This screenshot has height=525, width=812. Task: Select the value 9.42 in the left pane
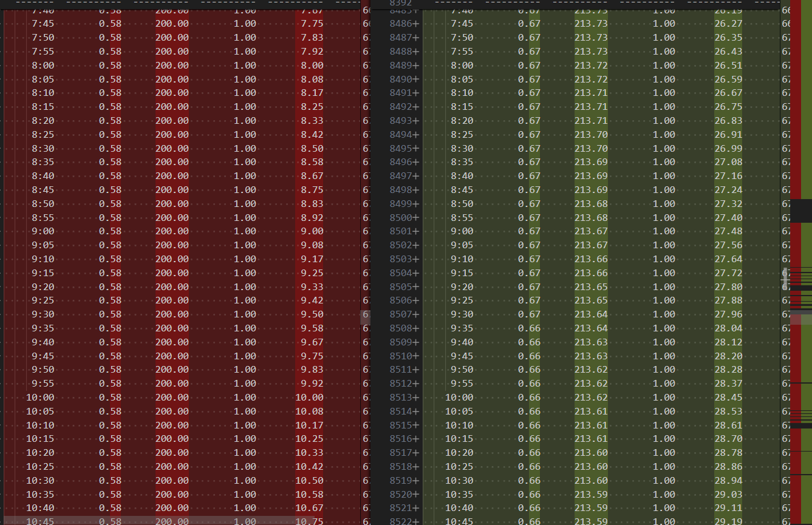[312, 300]
